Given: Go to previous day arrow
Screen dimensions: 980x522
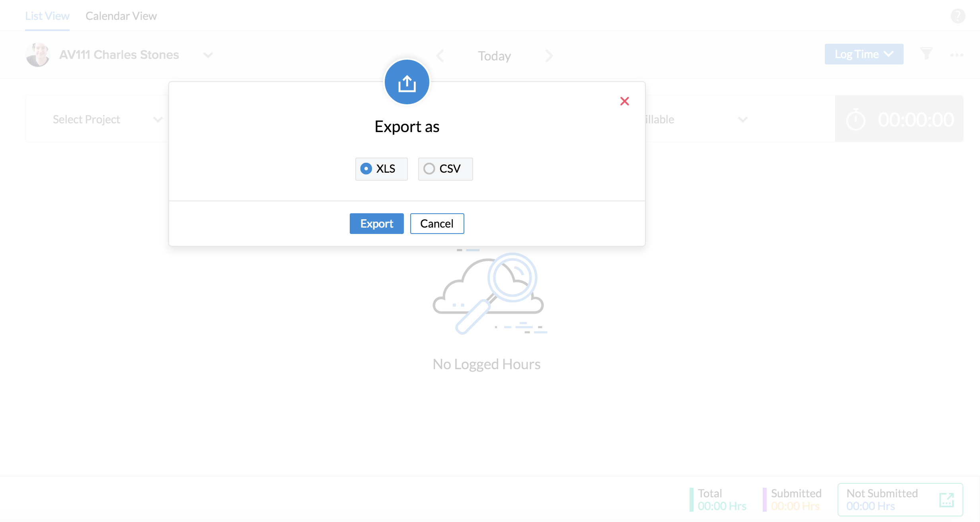Looking at the screenshot, I should click(x=440, y=56).
